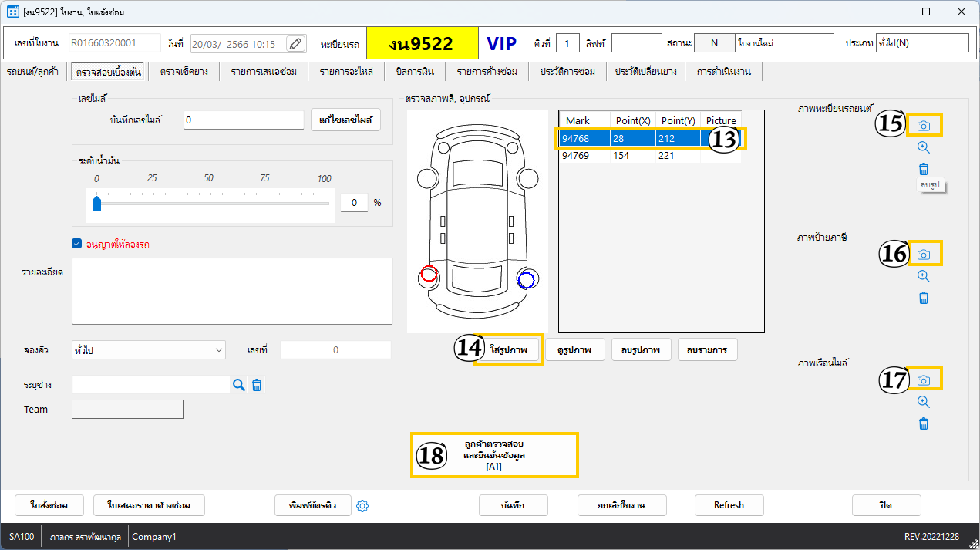Screen dimensions: 980x550
Task: Open the ประวัติการซ่อม tab
Action: [x=567, y=72]
